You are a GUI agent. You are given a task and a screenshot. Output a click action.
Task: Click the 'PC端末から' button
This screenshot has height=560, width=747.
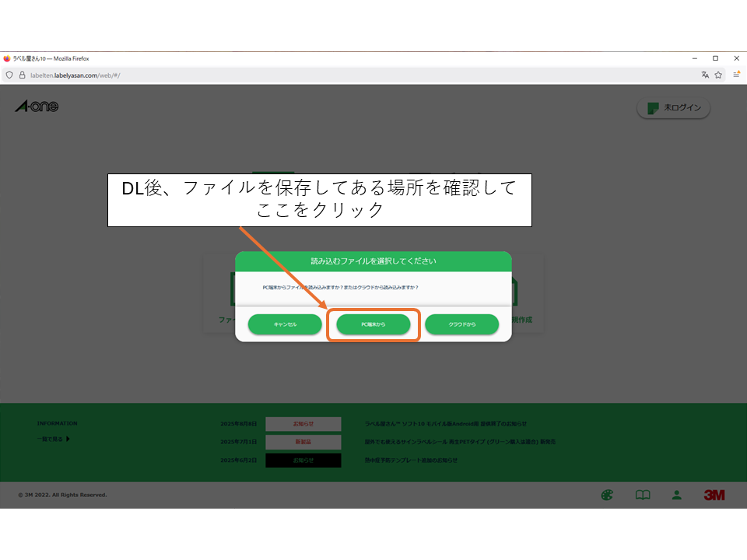pos(373,324)
